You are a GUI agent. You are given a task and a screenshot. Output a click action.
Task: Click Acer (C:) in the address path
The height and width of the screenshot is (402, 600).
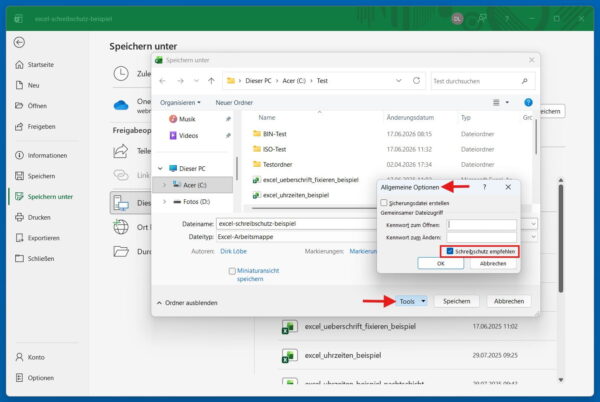(x=294, y=81)
